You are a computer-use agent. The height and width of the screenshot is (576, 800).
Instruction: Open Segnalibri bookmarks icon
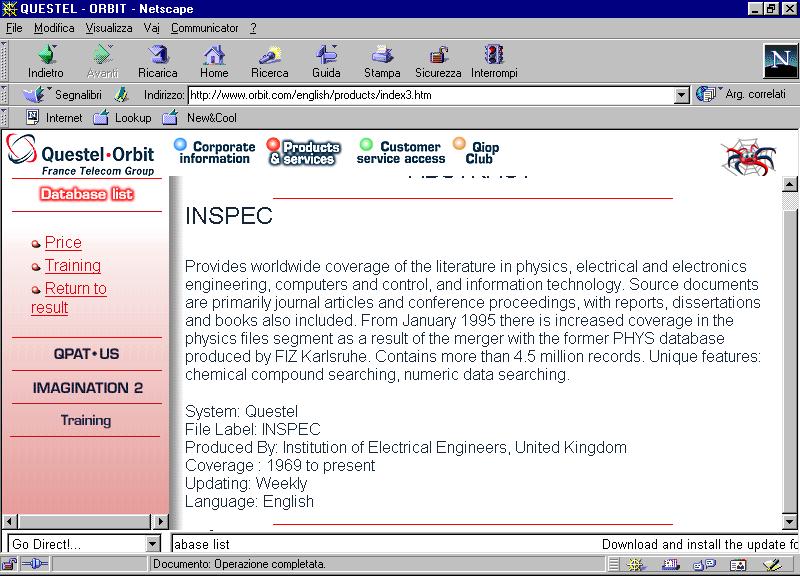pos(34,95)
